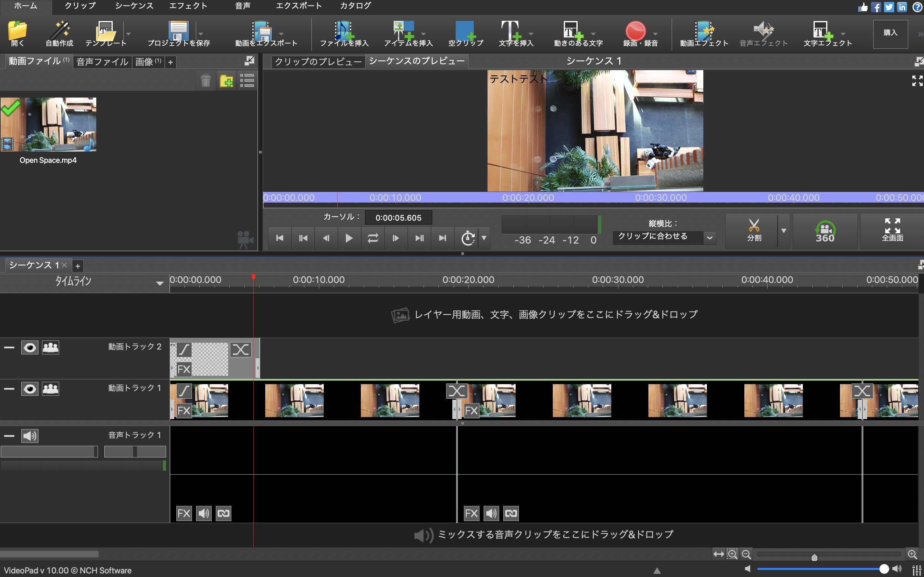
Task: Hide 動画トラック 1 using its eye icon
Action: pos(30,389)
